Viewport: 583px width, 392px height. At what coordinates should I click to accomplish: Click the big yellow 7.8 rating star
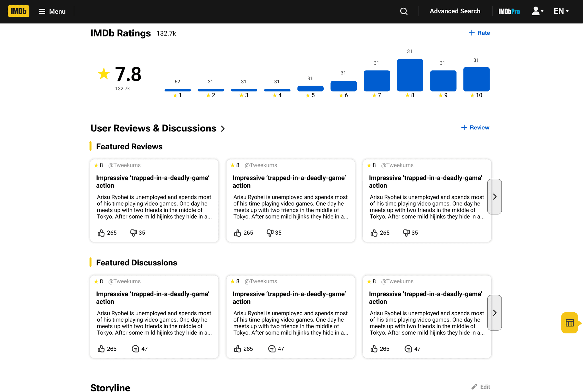click(x=104, y=74)
